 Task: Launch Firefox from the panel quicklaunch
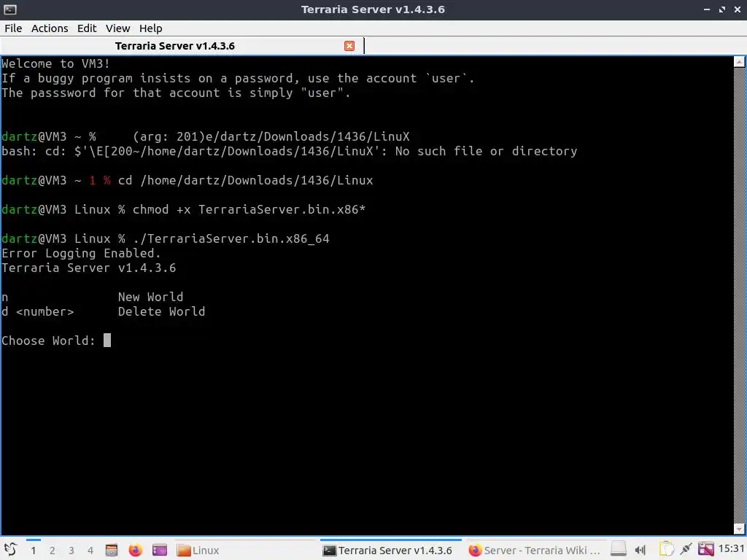[x=135, y=551]
